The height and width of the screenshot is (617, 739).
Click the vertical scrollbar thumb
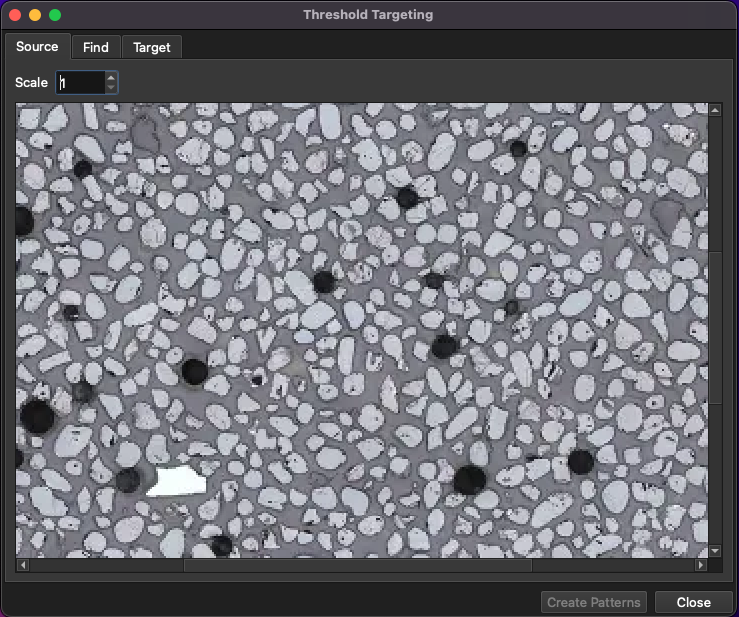(x=715, y=328)
